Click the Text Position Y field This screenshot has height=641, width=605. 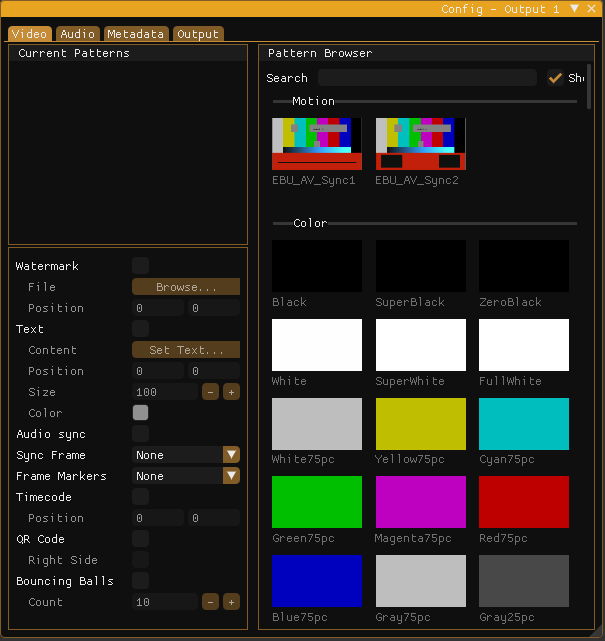(x=214, y=371)
